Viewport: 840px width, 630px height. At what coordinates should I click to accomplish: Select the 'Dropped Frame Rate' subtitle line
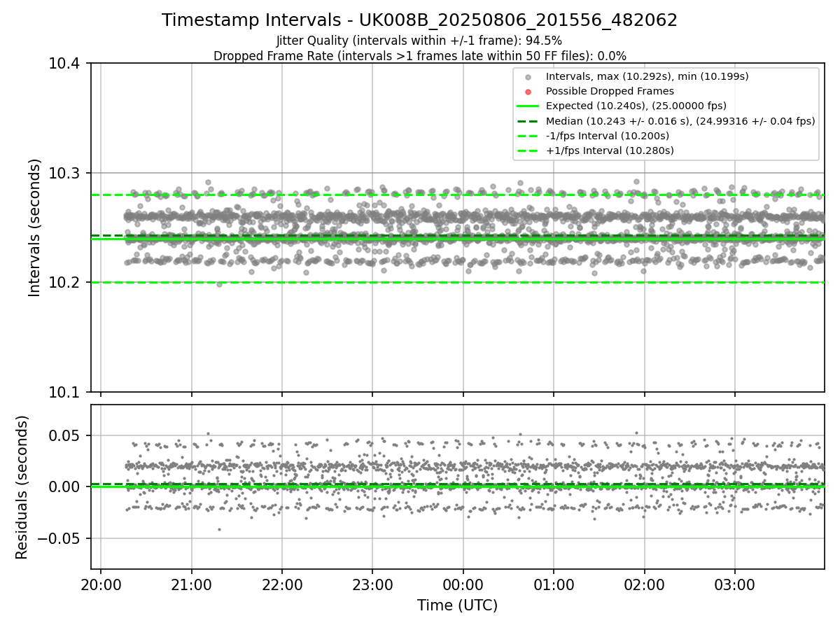pyautogui.click(x=419, y=56)
